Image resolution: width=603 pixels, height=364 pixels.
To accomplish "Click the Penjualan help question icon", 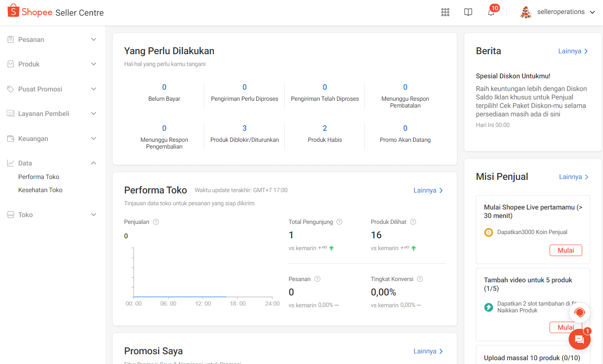I will [156, 222].
